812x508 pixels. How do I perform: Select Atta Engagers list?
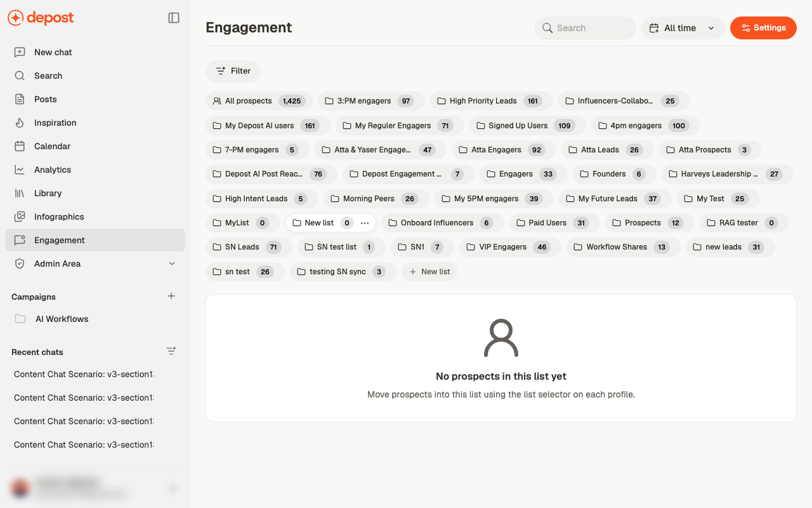point(504,150)
